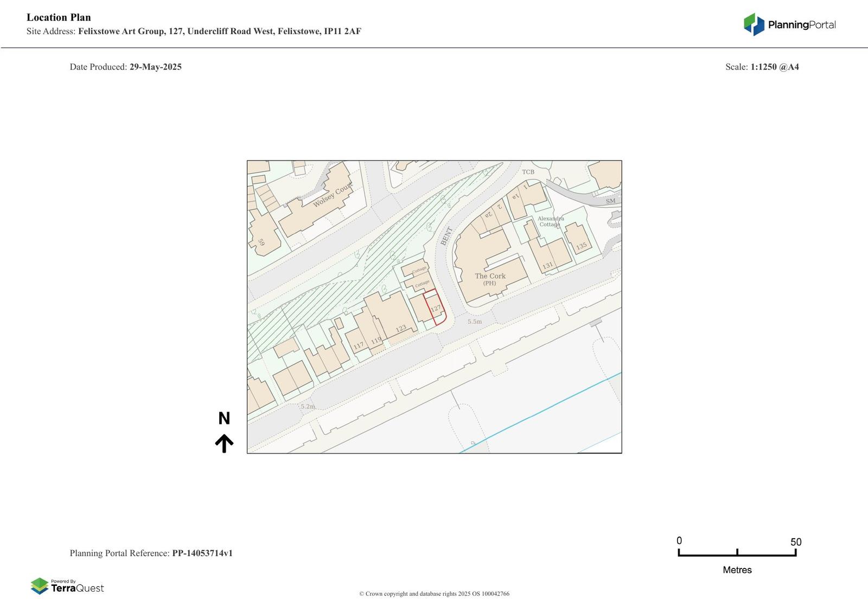Click the site address text
868x614 pixels.
219,31
